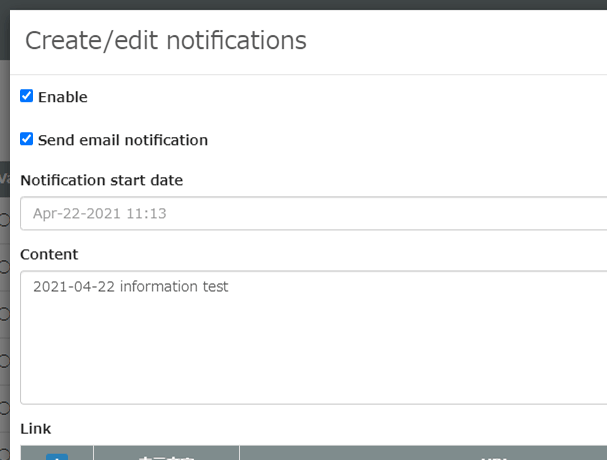Screen dimensions: 607x460
Task: Click the blue add-link icon in the Link table
Action: 57,456
